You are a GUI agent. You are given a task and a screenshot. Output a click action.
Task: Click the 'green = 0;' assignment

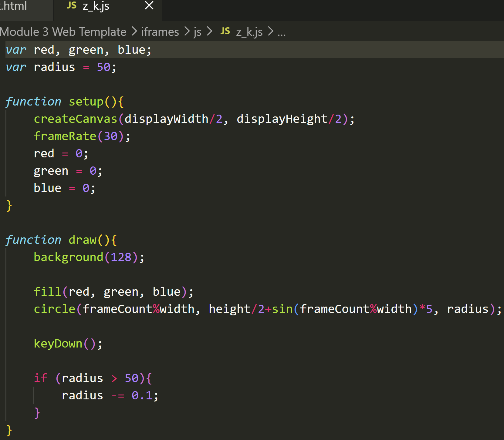tap(68, 171)
